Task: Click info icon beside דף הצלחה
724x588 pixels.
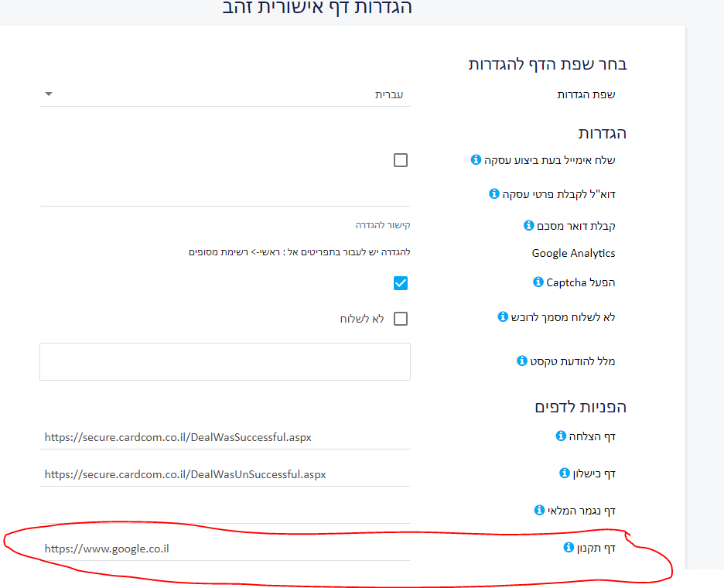Action: (561, 436)
